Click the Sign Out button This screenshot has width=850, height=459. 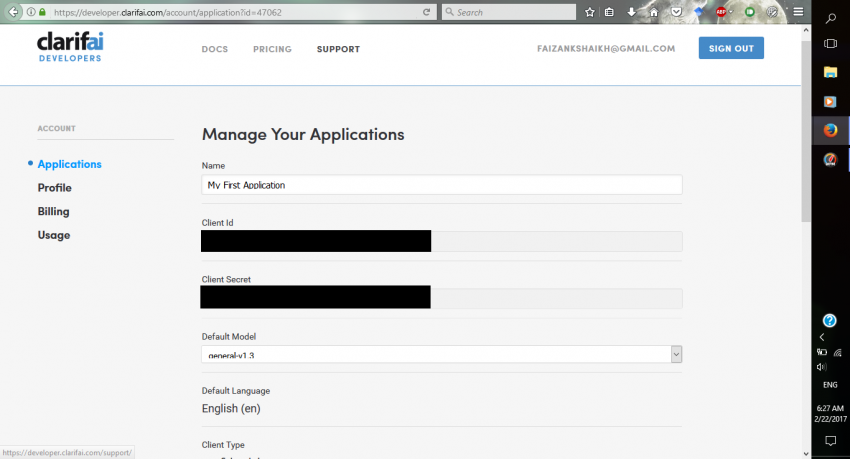click(x=731, y=48)
